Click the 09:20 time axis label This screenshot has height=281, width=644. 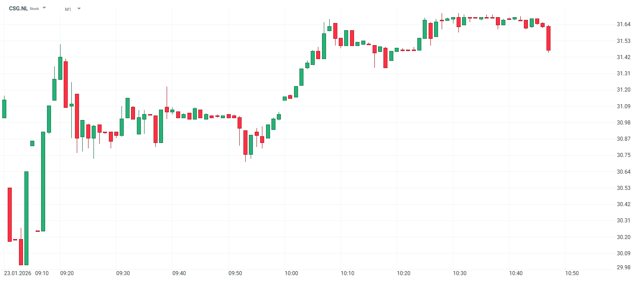pos(67,273)
